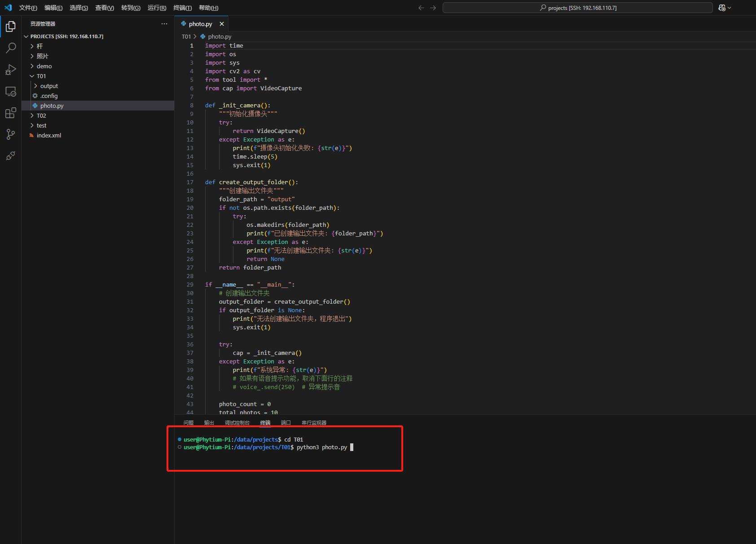Image resolution: width=756 pixels, height=544 pixels.
Task: Click the Copilot icon in title bar
Action: pyautogui.click(x=722, y=8)
